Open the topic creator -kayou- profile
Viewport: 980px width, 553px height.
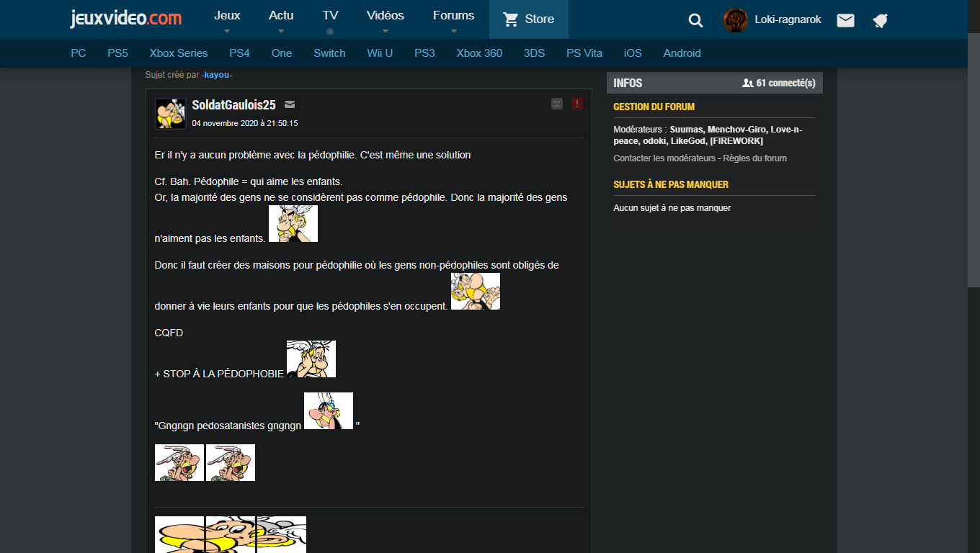217,75
